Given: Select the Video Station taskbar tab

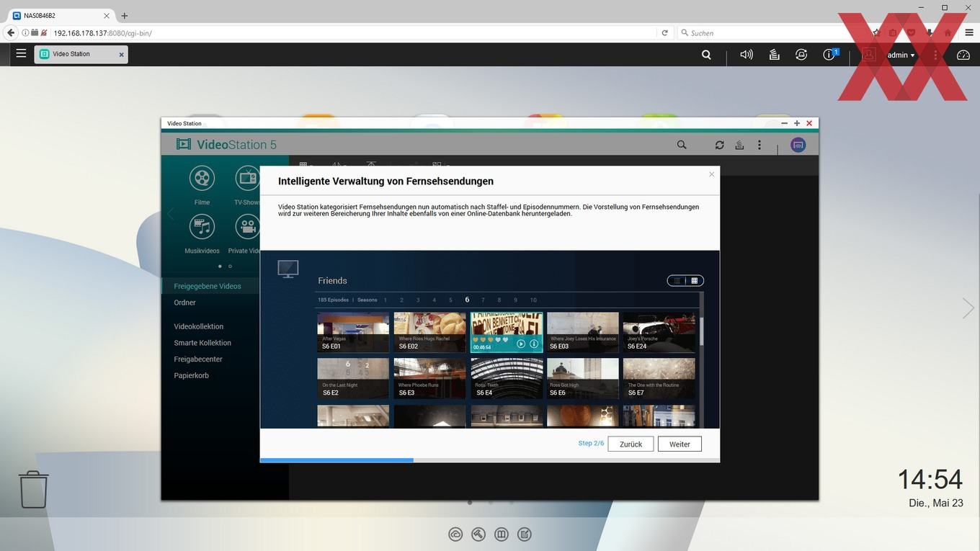Looking at the screenshot, I should point(81,54).
